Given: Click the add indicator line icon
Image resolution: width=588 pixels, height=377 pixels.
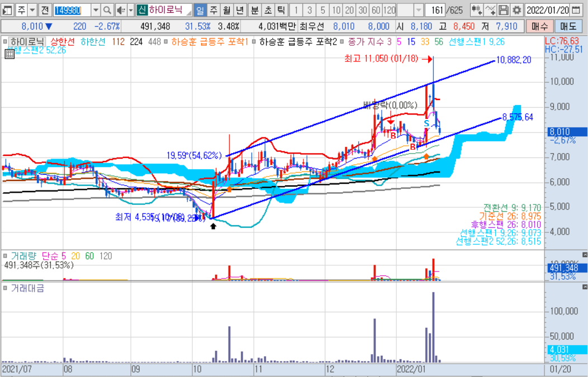Looking at the screenshot, I should coord(490,10).
